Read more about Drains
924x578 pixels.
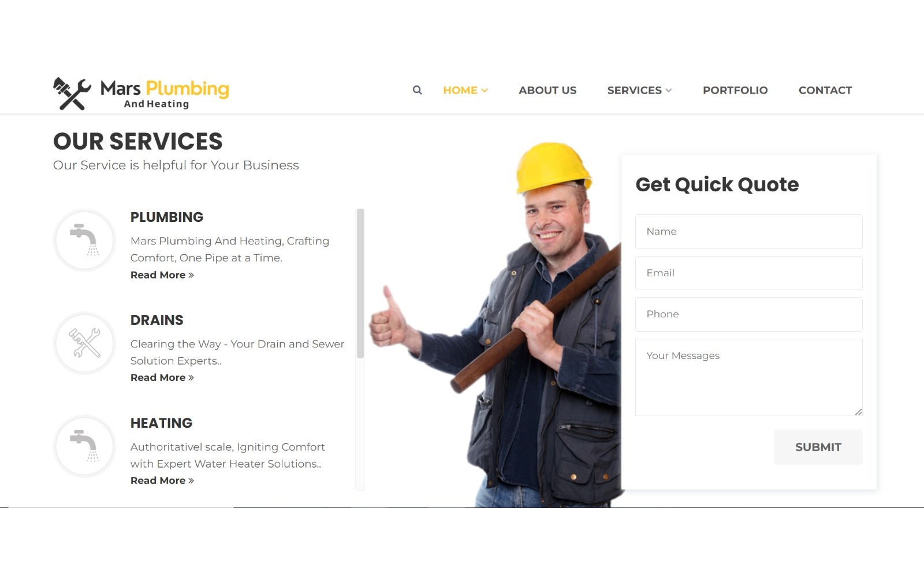click(x=162, y=377)
